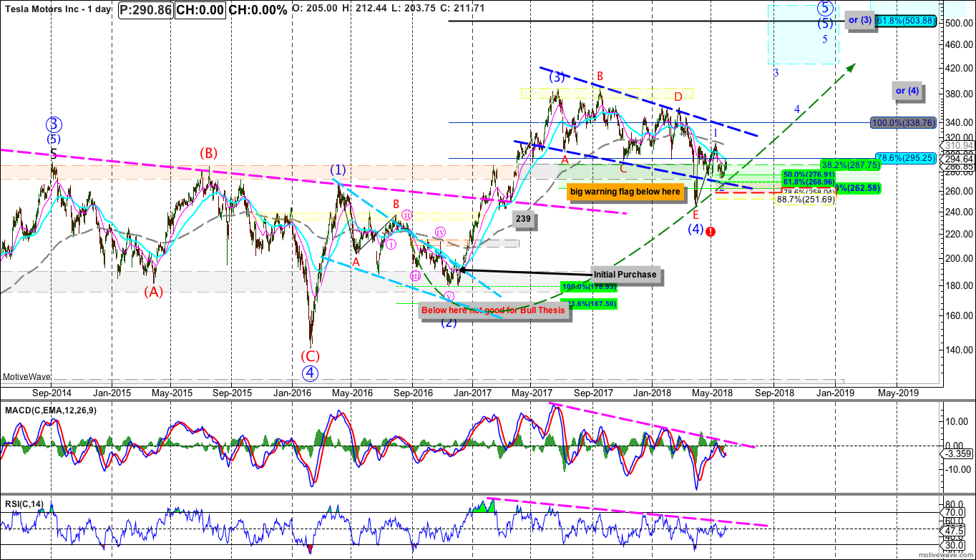Click the 'Below here not good for Bull Thesis' note
This screenshot has width=976, height=560.
point(493,310)
